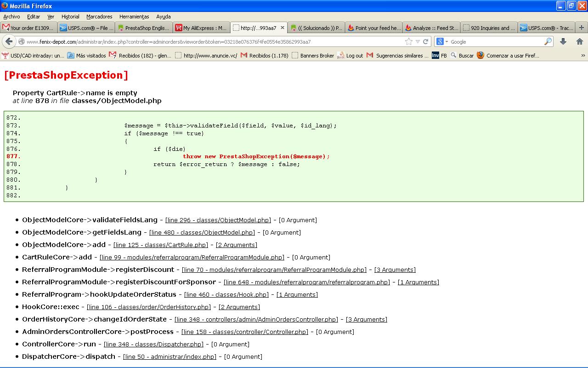Screen dimensions: 588x368
Task: Expand 3 Arguments for changeIdOrderState
Action: click(x=367, y=320)
